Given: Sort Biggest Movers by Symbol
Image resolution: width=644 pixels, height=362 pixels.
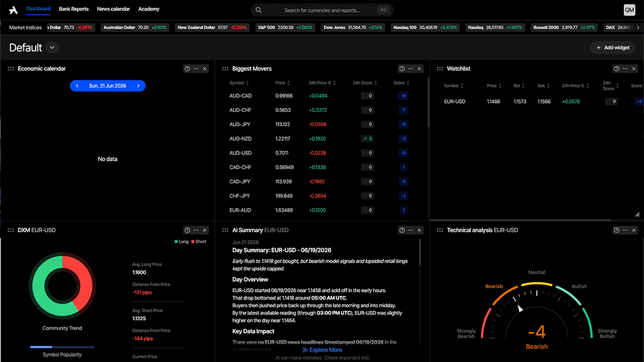Looking at the screenshot, I should pos(239,83).
